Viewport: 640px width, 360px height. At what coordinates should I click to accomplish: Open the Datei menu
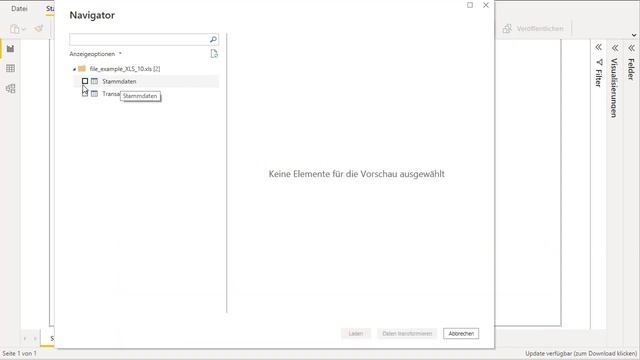(19, 8)
